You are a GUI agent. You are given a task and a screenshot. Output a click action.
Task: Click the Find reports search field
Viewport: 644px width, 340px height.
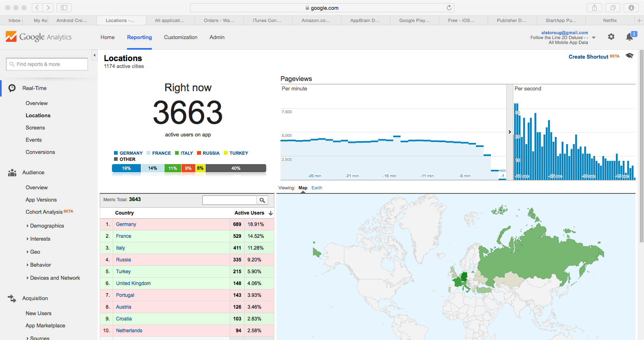tap(47, 64)
